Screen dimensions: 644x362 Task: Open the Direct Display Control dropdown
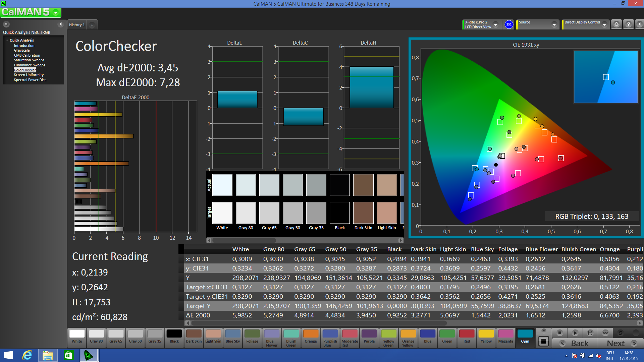(604, 25)
